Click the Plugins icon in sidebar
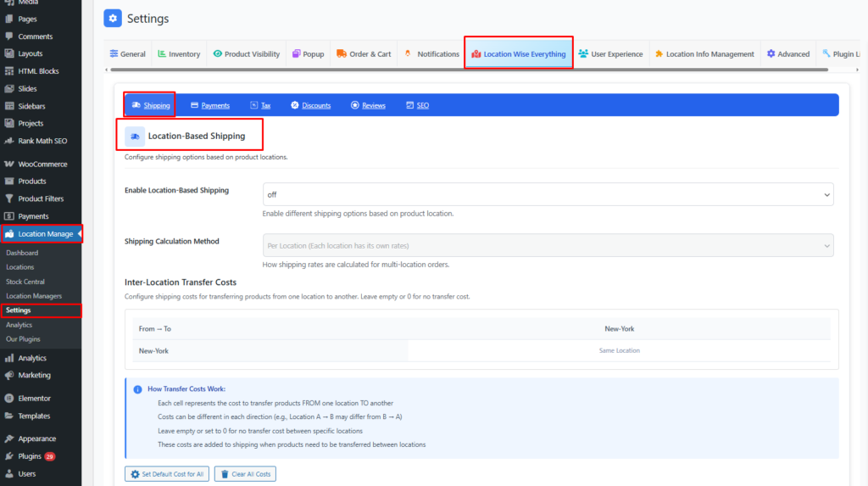 click(8, 456)
